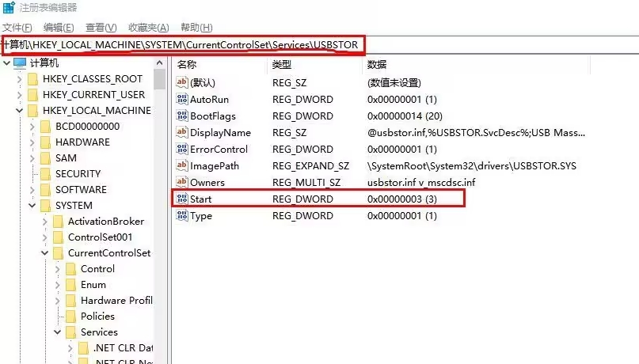The height and width of the screenshot is (364, 639).
Task: Click tree pane scroll up arrow
Action: click(159, 63)
